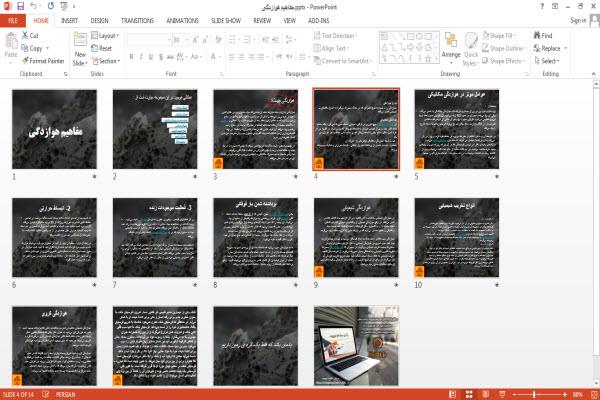
Task: Toggle text Shadow formatting
Action: click(161, 57)
